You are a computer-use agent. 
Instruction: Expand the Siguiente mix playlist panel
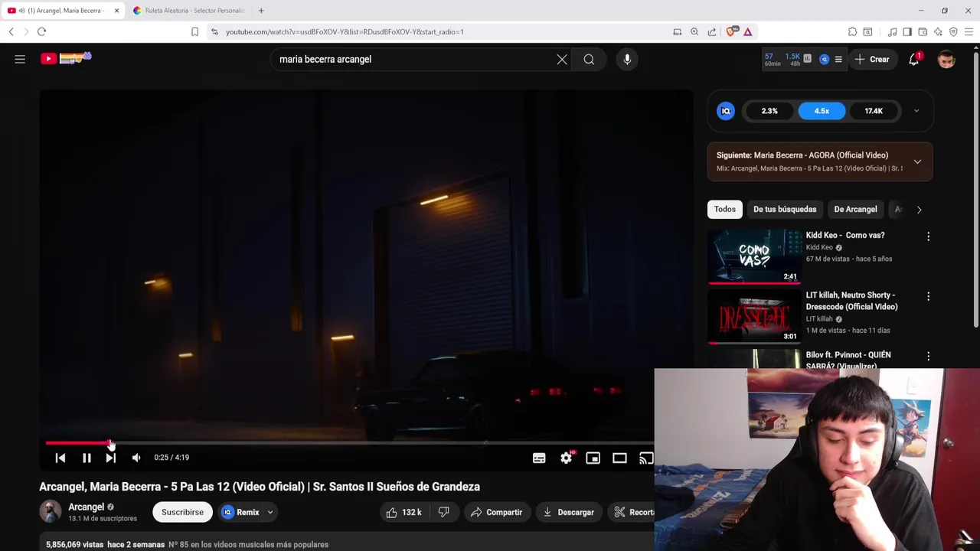pyautogui.click(x=917, y=161)
